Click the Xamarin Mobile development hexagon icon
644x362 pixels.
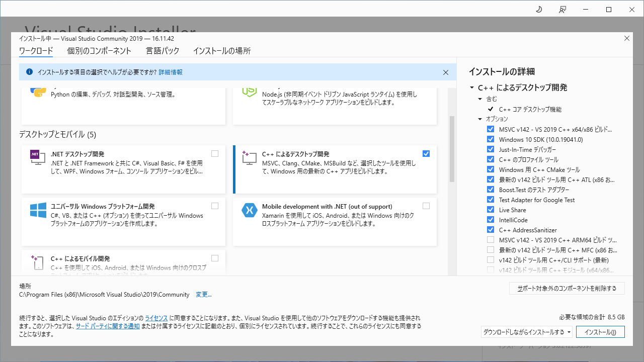click(x=249, y=211)
